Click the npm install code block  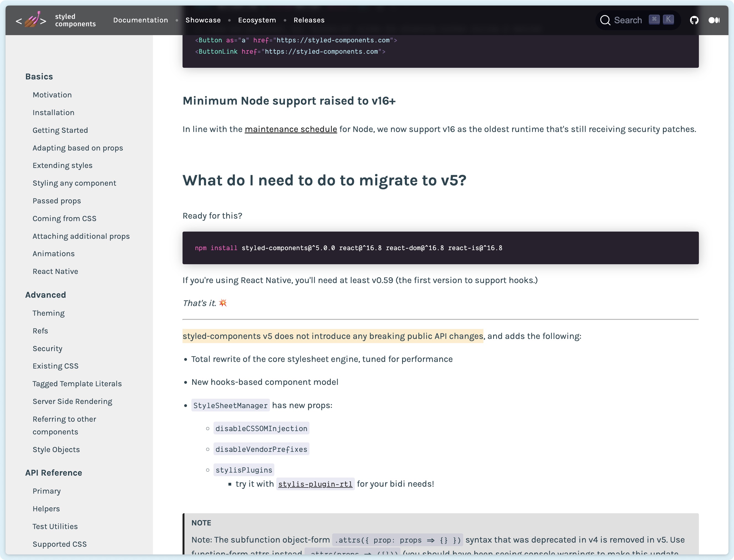point(441,248)
